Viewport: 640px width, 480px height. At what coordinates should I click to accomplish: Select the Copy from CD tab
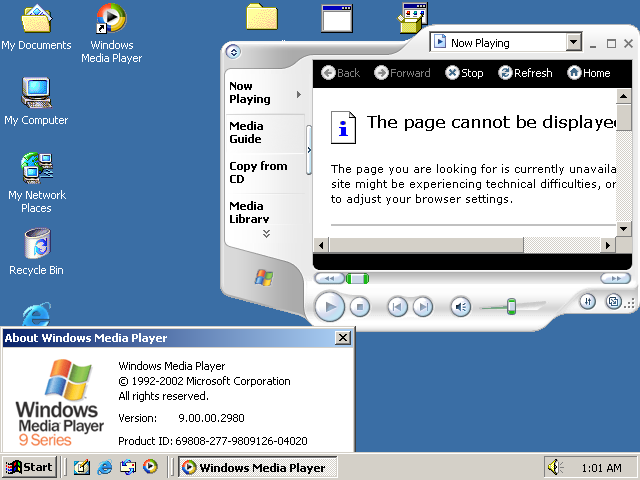[x=265, y=173]
